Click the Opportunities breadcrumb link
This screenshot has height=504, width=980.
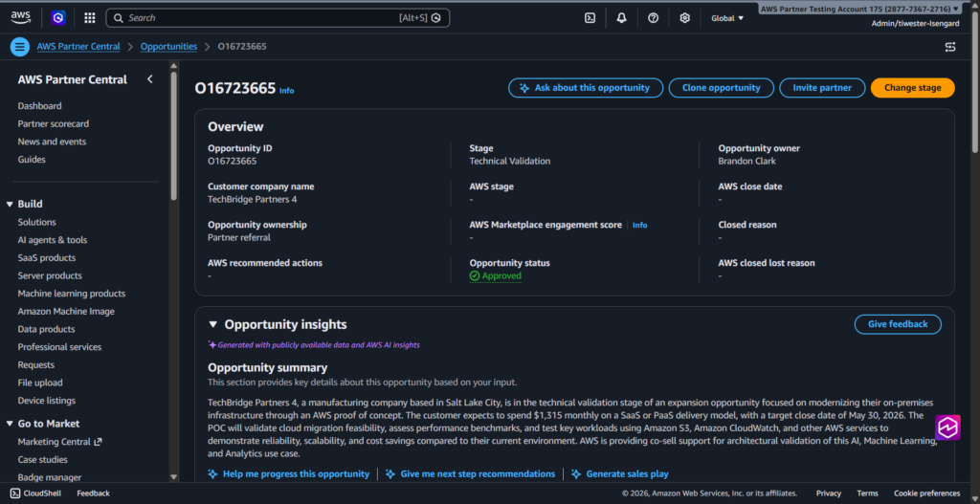[168, 46]
